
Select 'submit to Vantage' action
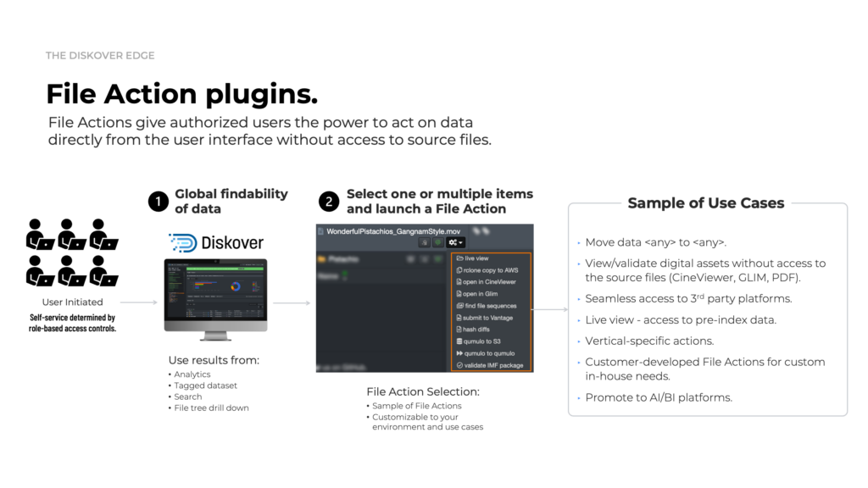pyautogui.click(x=484, y=319)
